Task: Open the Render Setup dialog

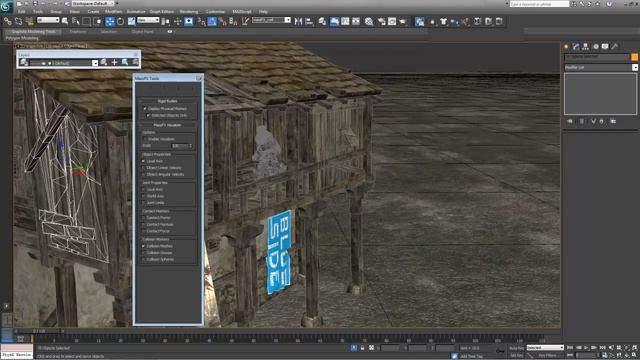Action: point(381,21)
